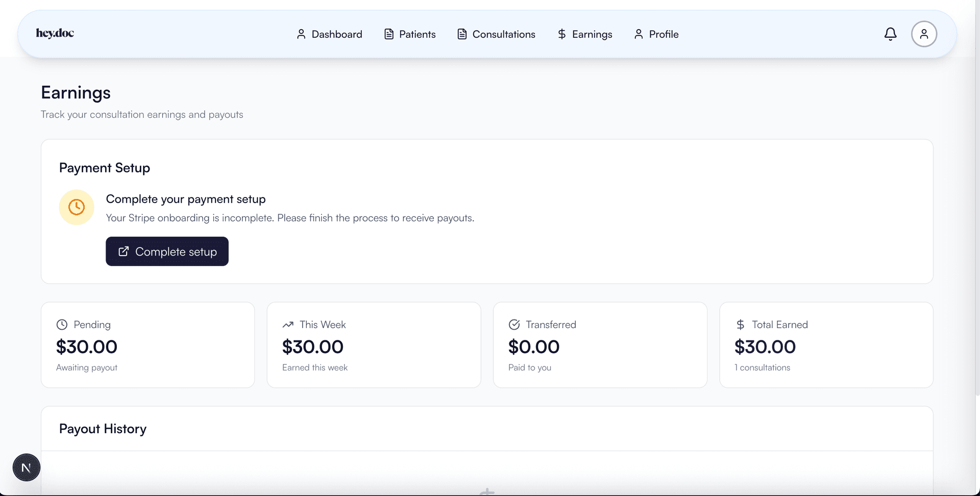Click the external link icon inside Complete setup
This screenshot has height=496, width=980.
123,251
